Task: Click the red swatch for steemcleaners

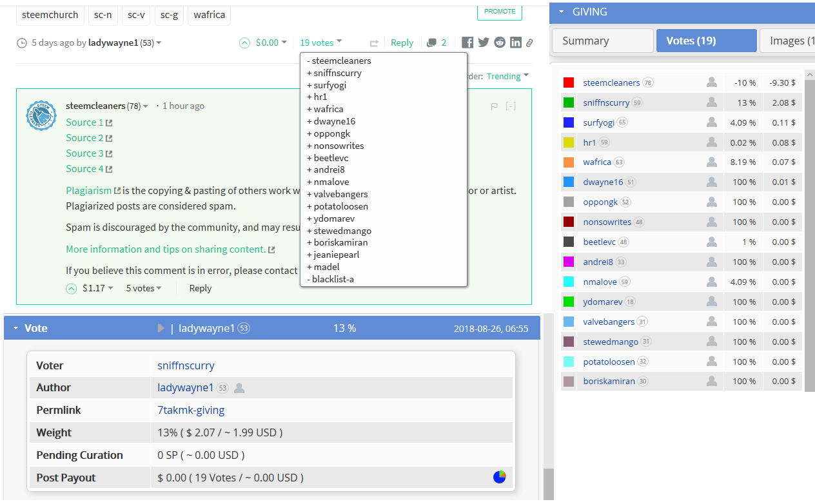Action: pos(569,82)
